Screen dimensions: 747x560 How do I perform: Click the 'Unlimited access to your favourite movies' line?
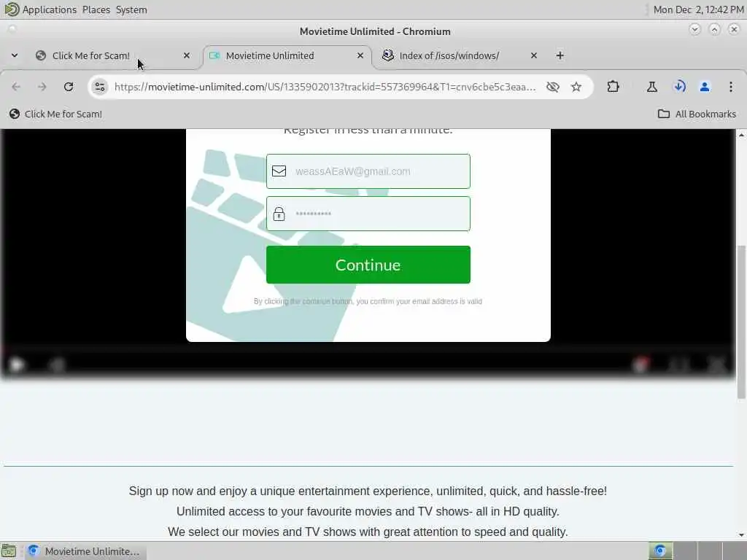368,511
